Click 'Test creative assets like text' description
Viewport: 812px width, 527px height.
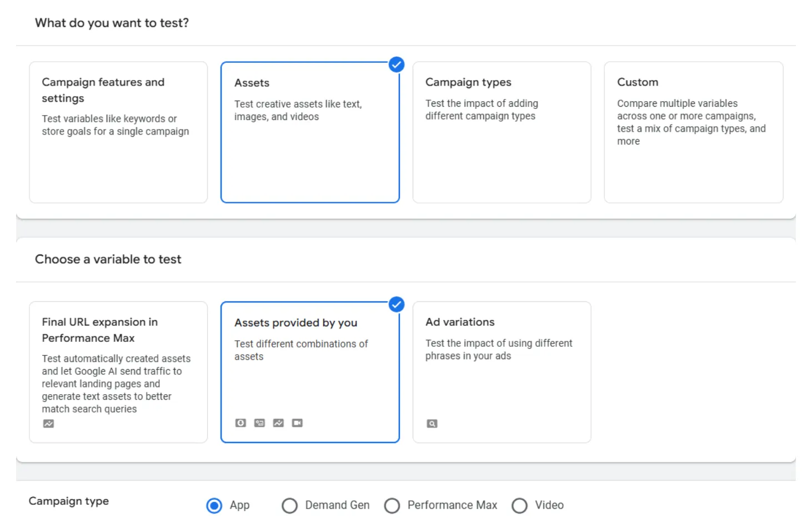pyautogui.click(x=298, y=110)
